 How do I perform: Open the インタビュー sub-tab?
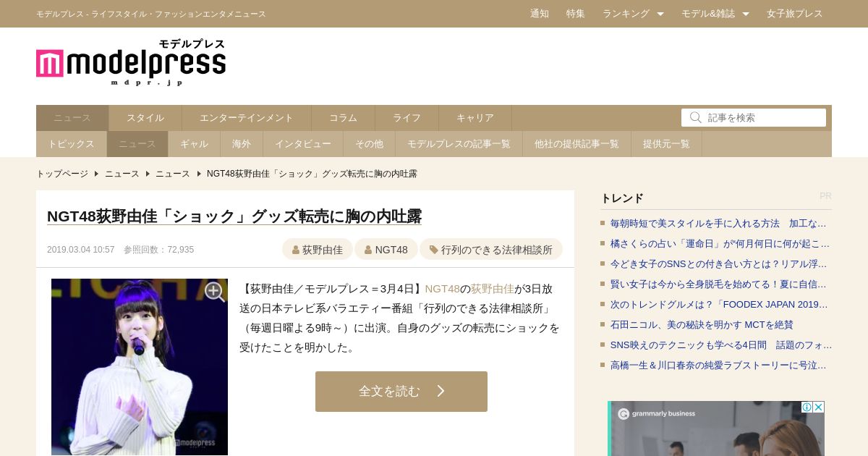point(303,144)
